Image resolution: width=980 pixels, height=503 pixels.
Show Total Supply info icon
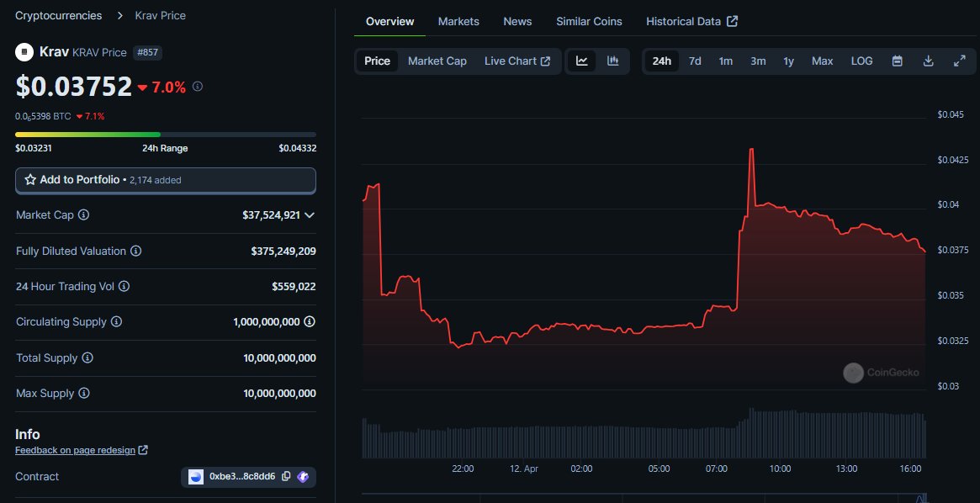87,358
